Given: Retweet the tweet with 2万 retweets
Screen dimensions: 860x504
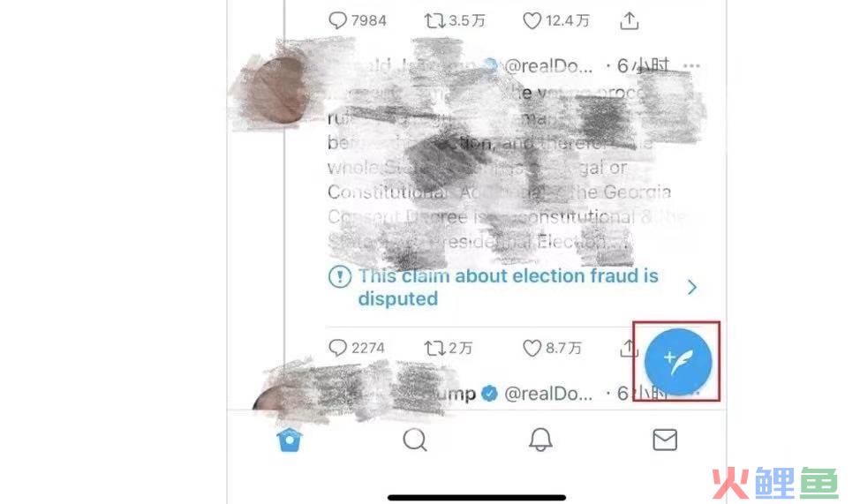Looking at the screenshot, I should pyautogui.click(x=448, y=348).
